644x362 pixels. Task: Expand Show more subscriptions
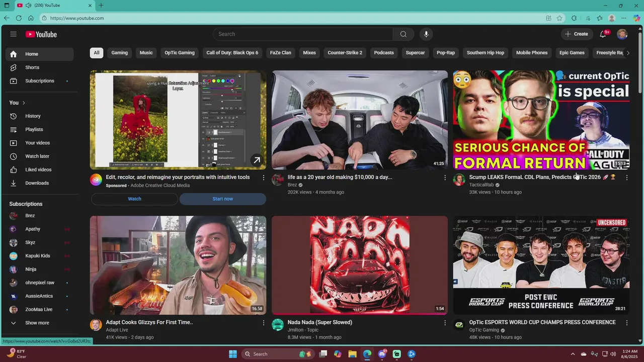(40, 323)
